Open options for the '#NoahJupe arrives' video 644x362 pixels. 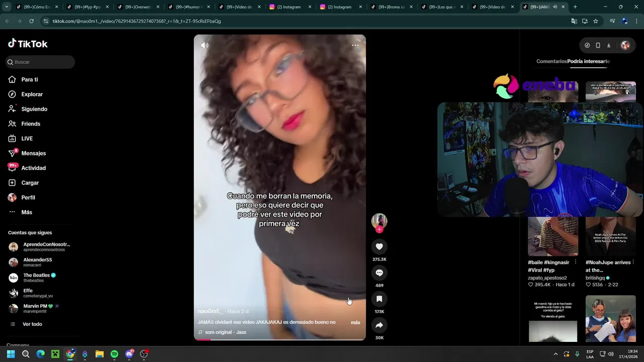[633, 262]
